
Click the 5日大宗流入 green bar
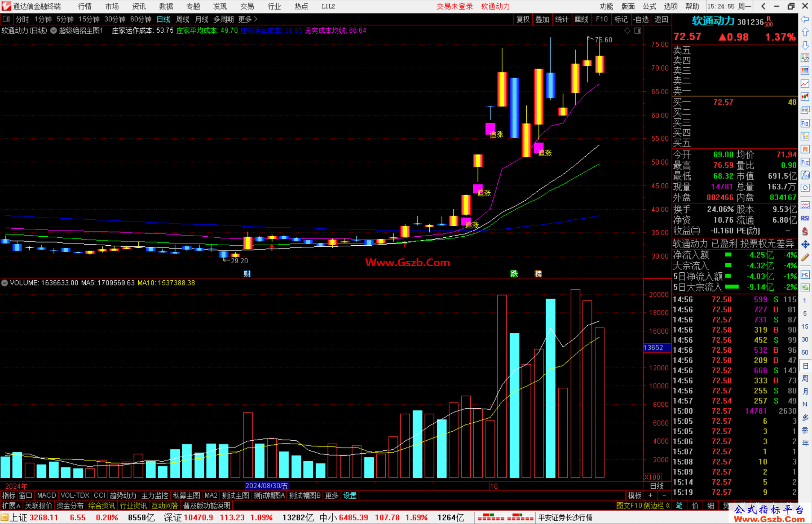(x=732, y=287)
